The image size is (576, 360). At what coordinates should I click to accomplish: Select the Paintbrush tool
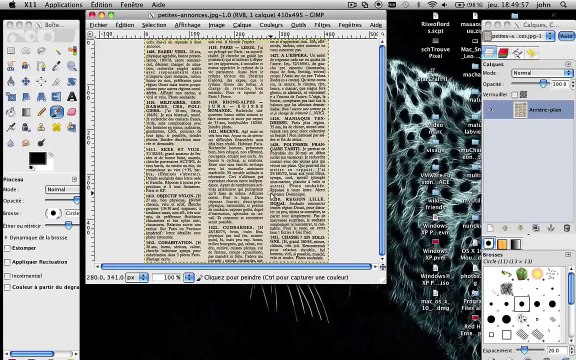point(57,112)
